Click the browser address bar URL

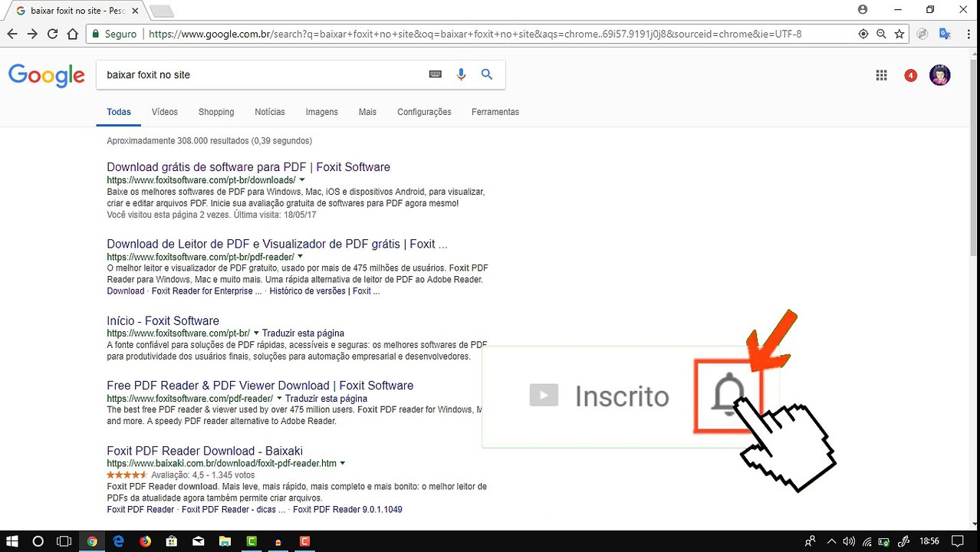pyautogui.click(x=475, y=34)
